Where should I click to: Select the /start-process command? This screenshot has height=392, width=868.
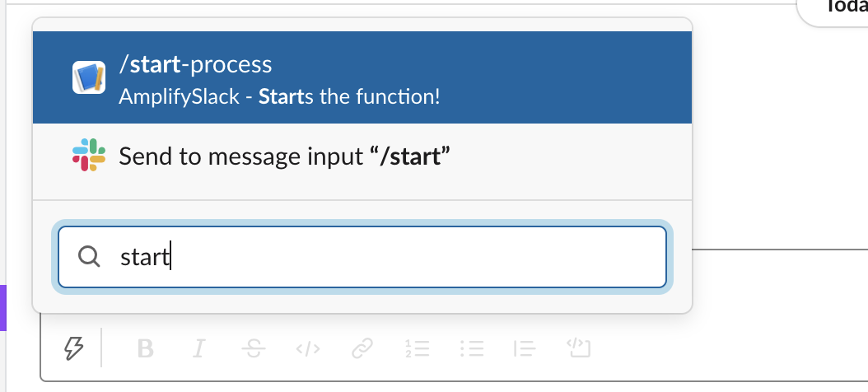196,64
